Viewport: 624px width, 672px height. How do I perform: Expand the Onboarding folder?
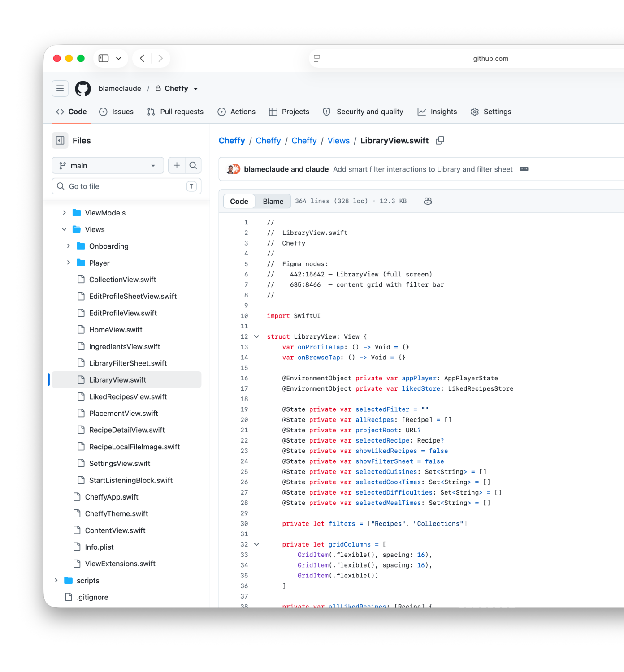click(68, 246)
